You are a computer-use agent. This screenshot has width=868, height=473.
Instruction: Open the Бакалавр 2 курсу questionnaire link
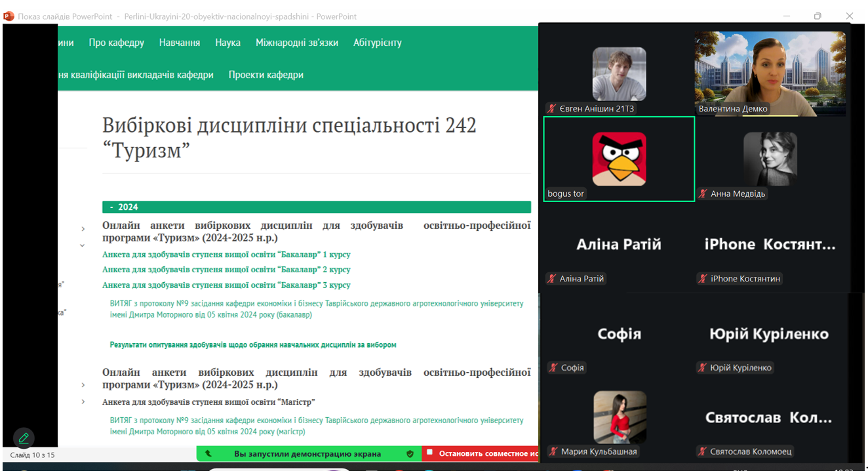[226, 270]
